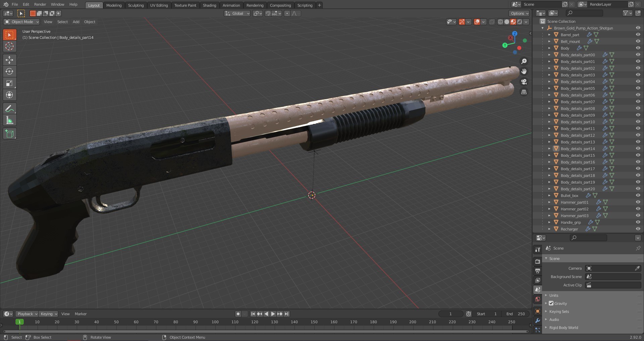Play animation in reverse
644x341 pixels.
pyautogui.click(x=266, y=314)
